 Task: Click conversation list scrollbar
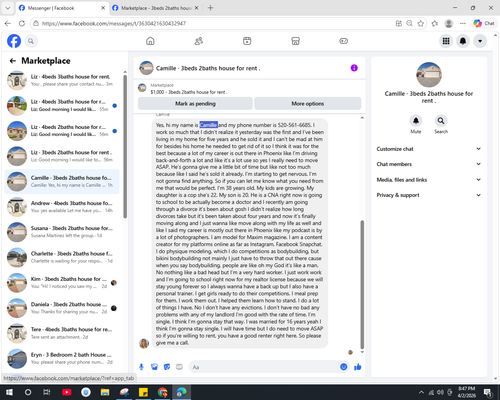125,147
